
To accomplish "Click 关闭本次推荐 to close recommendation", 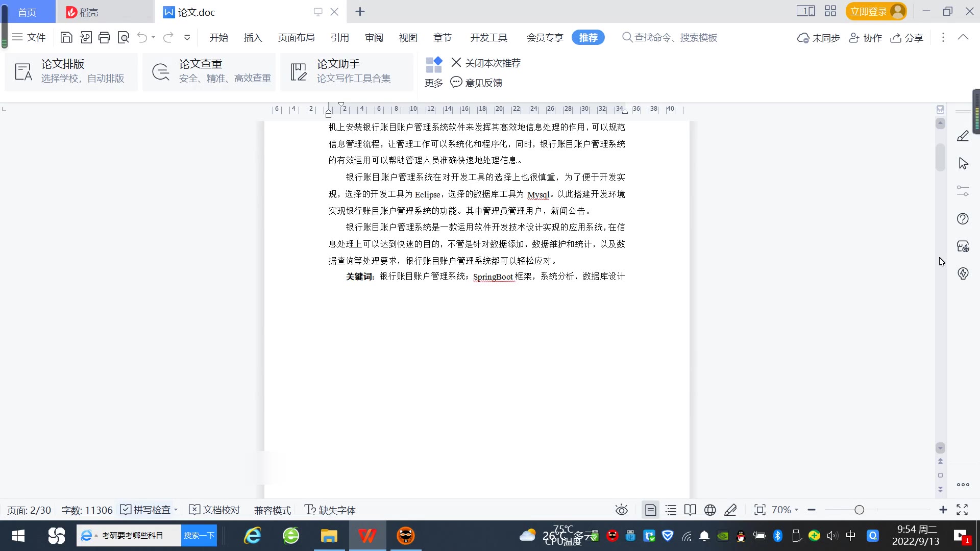I will click(486, 63).
